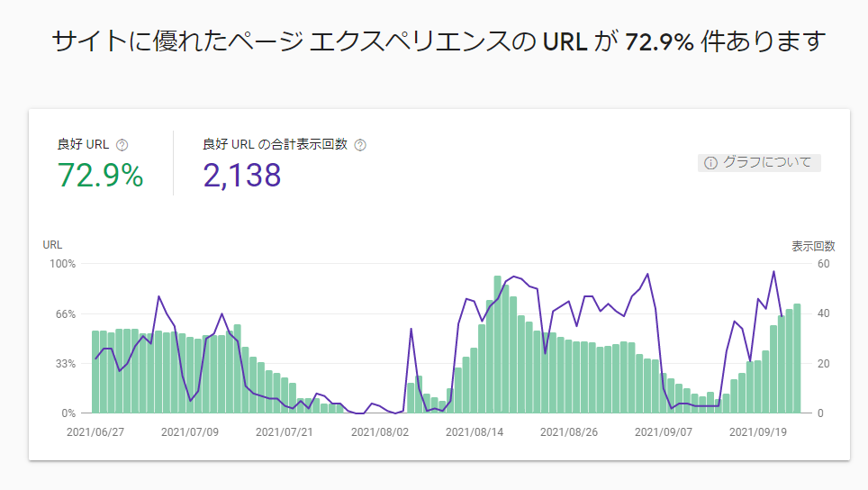Select the green 72.9% metric value
The width and height of the screenshot is (868, 490).
[100, 176]
